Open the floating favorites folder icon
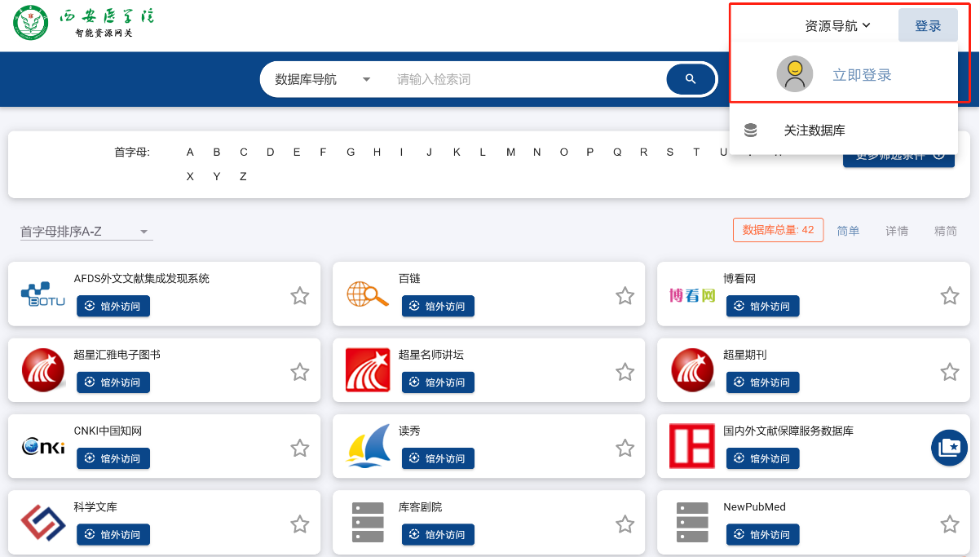This screenshot has height=557, width=980. (x=949, y=447)
